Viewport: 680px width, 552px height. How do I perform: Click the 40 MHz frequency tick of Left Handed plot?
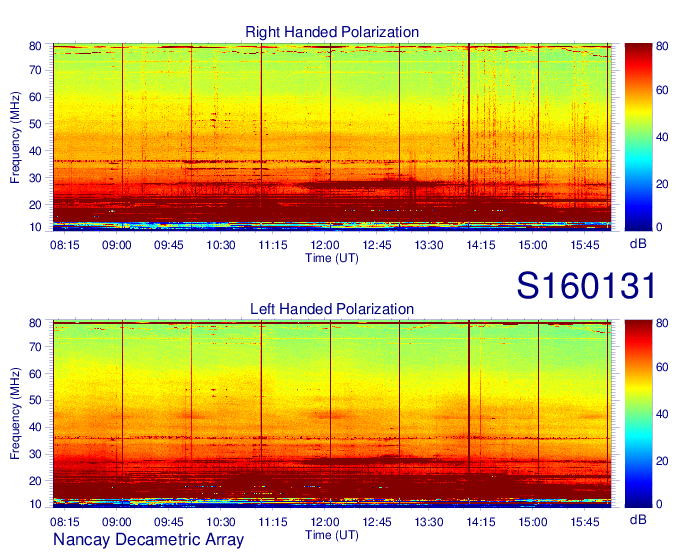coord(35,428)
